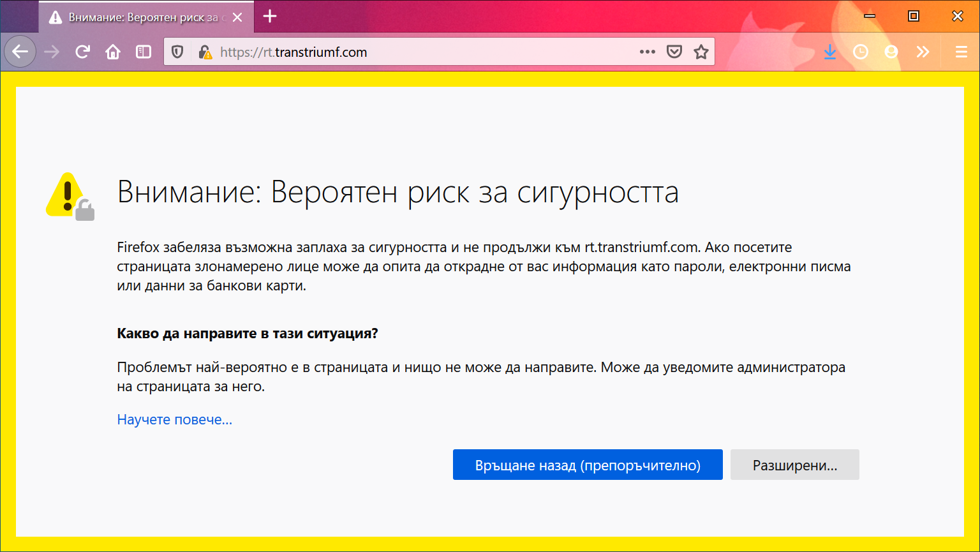
Task: Open the browsing history library
Action: pos(861,52)
